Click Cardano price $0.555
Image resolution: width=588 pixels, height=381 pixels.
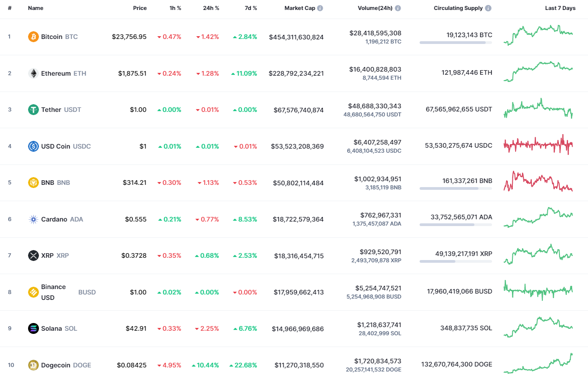tap(136, 219)
